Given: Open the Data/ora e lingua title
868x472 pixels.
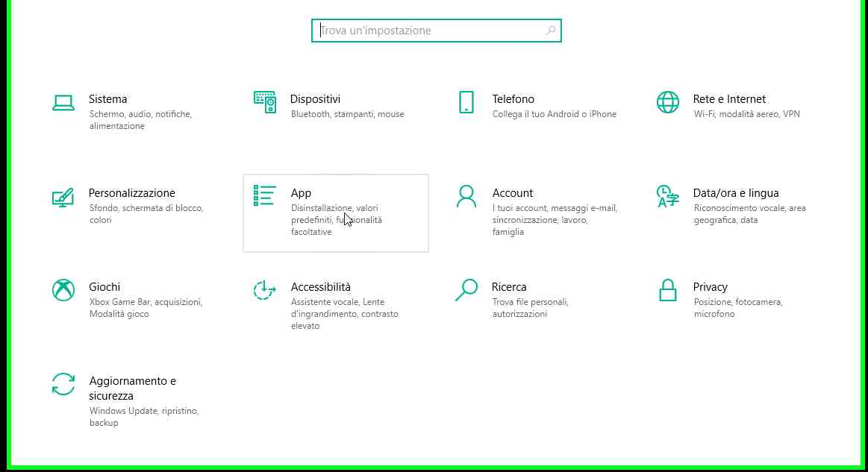Looking at the screenshot, I should pos(736,193).
